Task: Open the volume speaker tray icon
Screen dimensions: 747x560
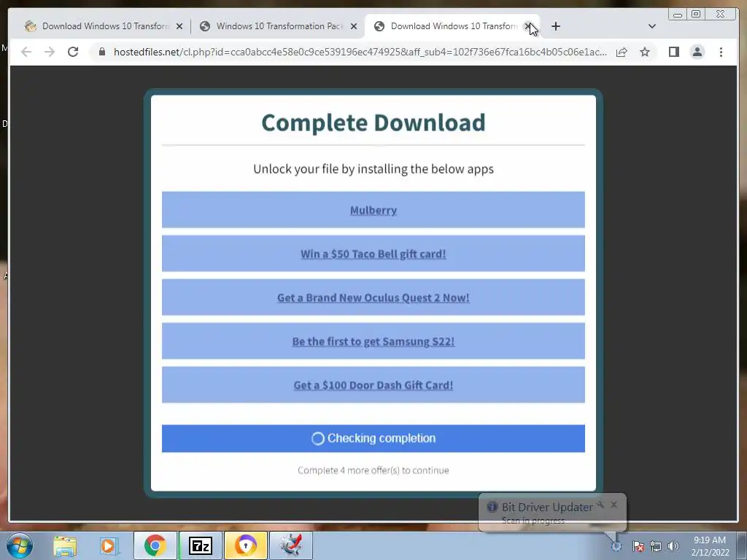Action: [673, 546]
